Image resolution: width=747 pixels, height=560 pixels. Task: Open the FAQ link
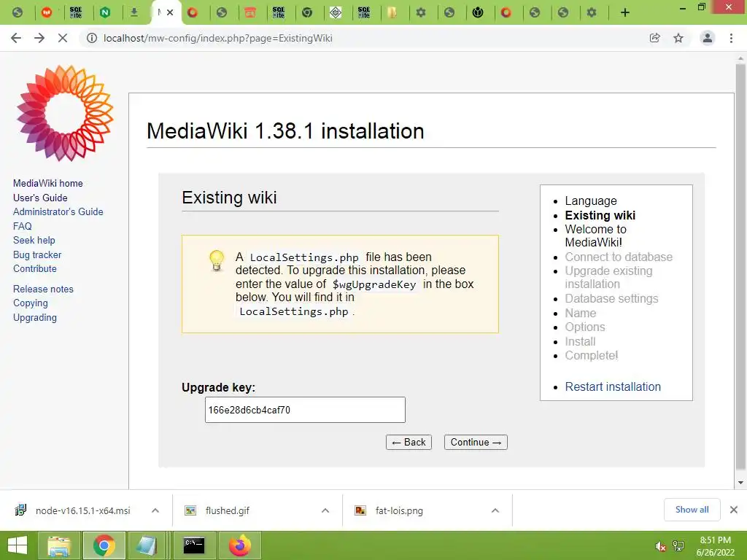(x=23, y=226)
